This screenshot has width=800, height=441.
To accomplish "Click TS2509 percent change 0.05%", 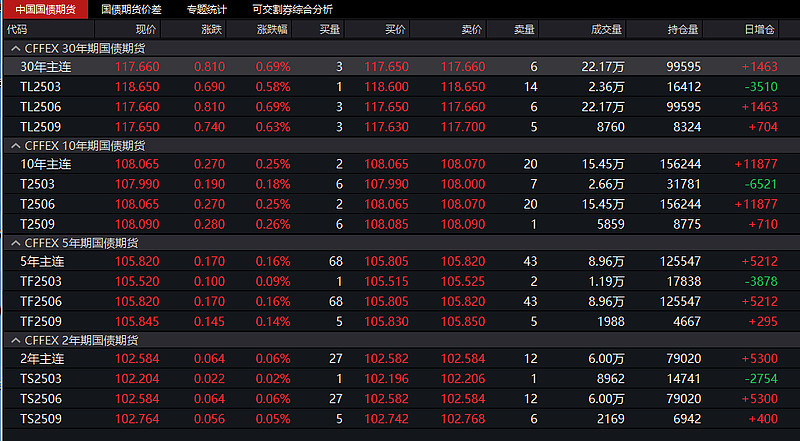I will (x=273, y=419).
